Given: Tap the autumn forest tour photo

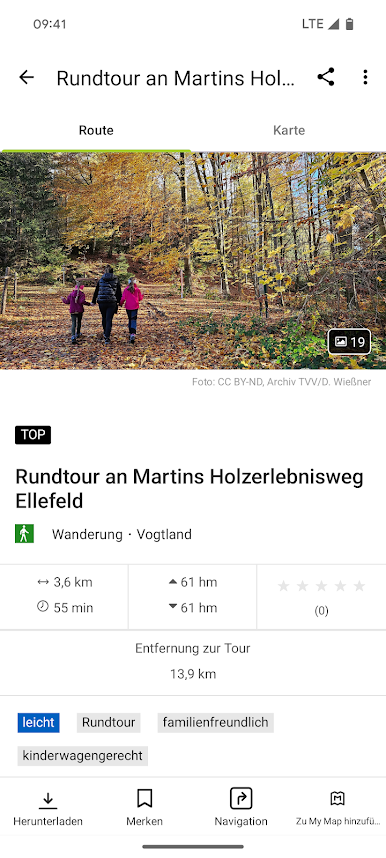Looking at the screenshot, I should tap(193, 260).
